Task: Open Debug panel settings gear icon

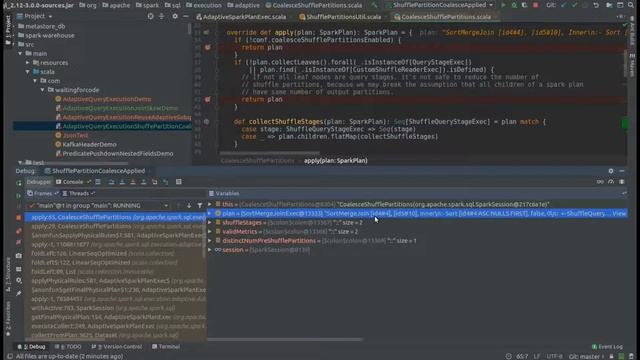Action: coord(611,171)
